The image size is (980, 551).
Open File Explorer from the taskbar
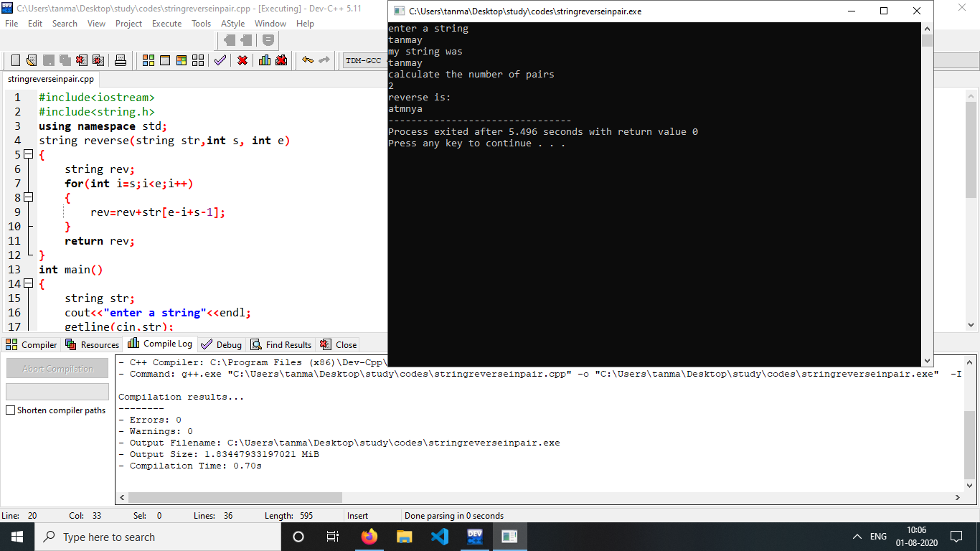(405, 537)
